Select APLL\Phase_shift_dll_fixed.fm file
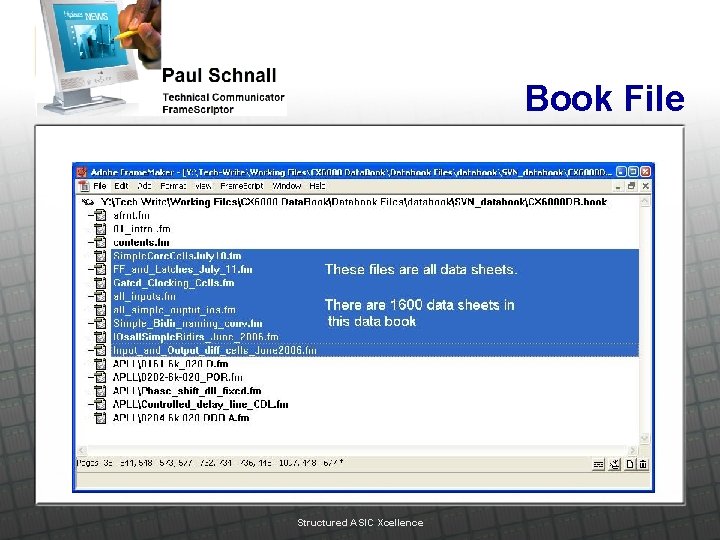720x540 pixels. click(x=187, y=391)
